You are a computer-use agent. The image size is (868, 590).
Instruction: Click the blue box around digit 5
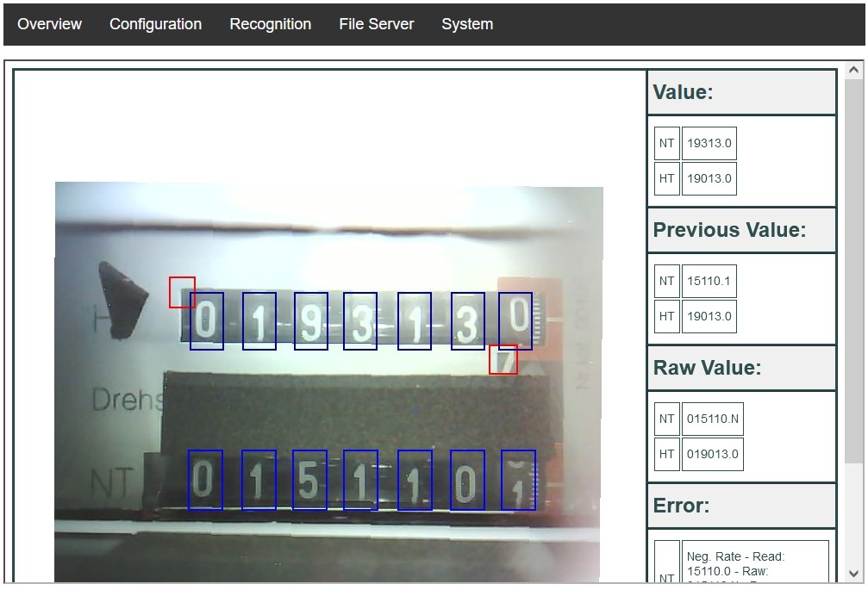[309, 480]
